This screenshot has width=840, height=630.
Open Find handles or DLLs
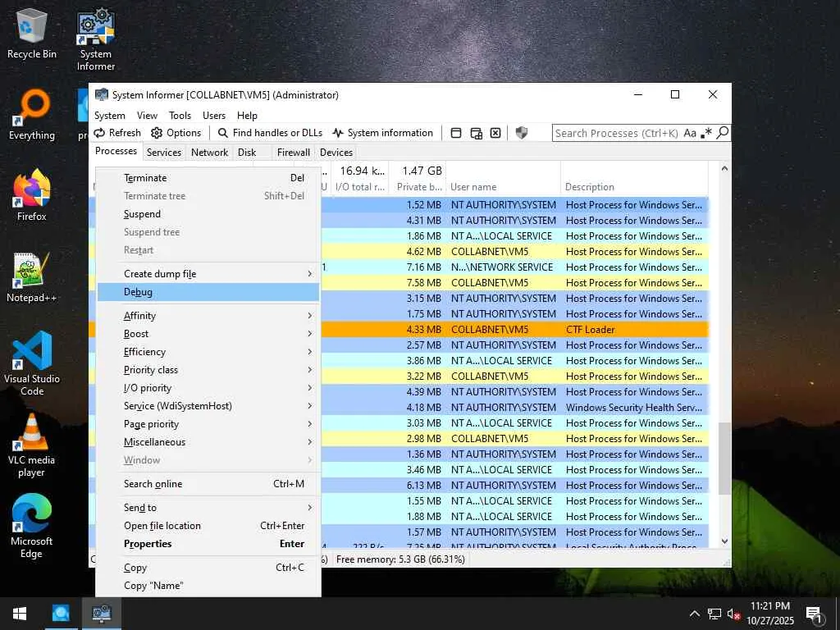tap(271, 133)
